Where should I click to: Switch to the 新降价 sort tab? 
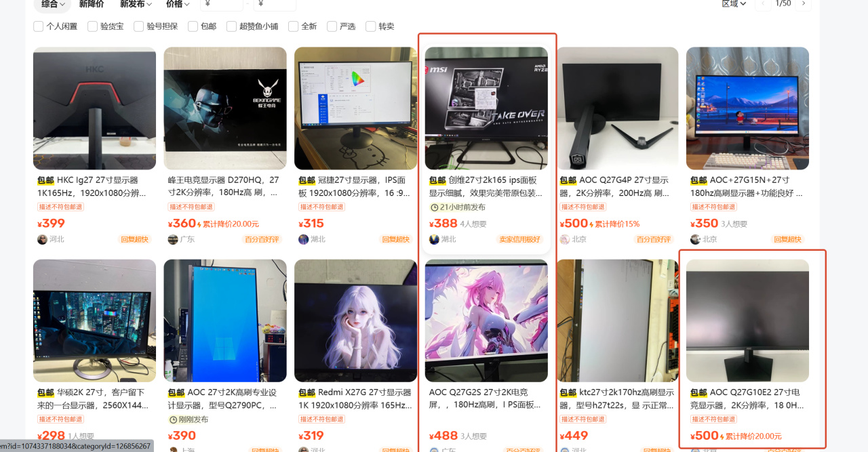[92, 4]
